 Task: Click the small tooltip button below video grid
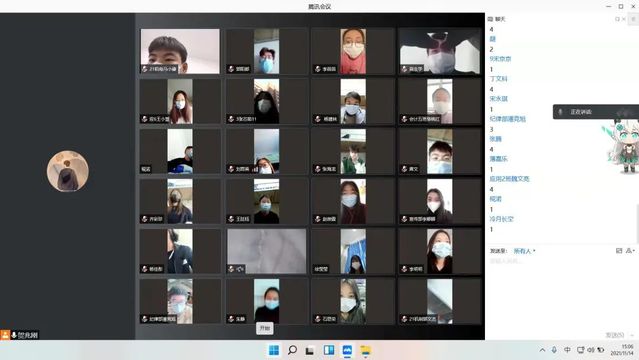(x=264, y=328)
